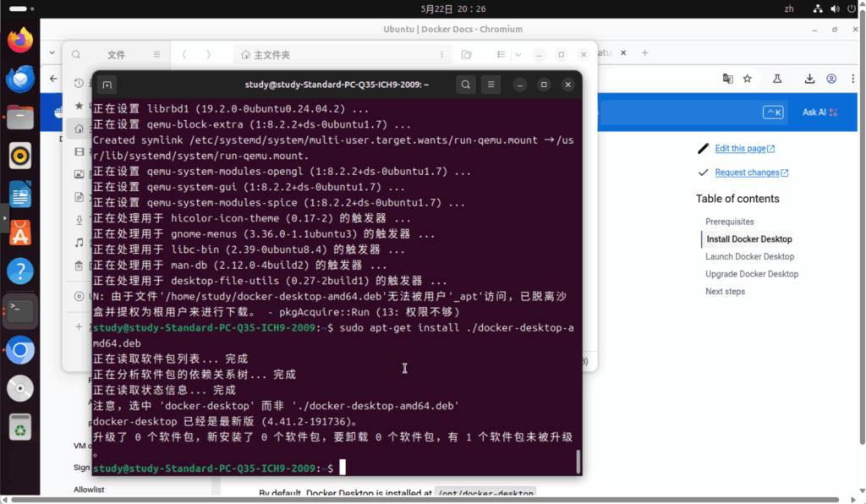Jump to Upgrade Docker Desktop section
866x504 pixels.
coord(752,274)
